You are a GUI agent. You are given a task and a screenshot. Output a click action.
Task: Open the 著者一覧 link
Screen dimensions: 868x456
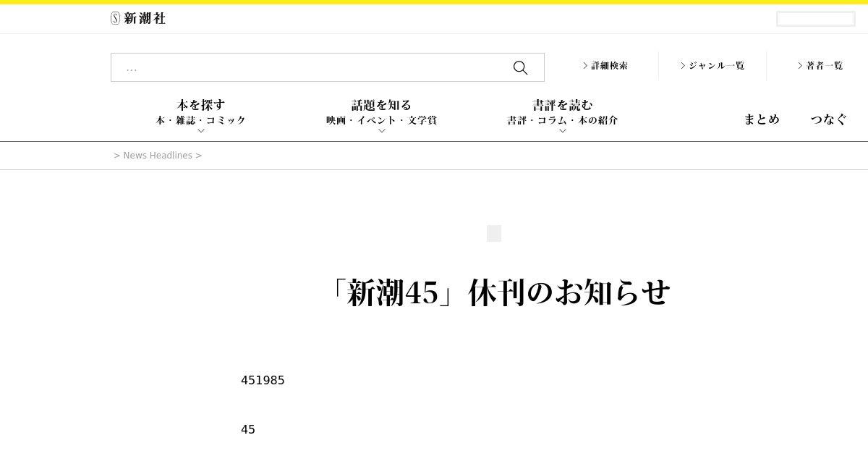coord(820,65)
